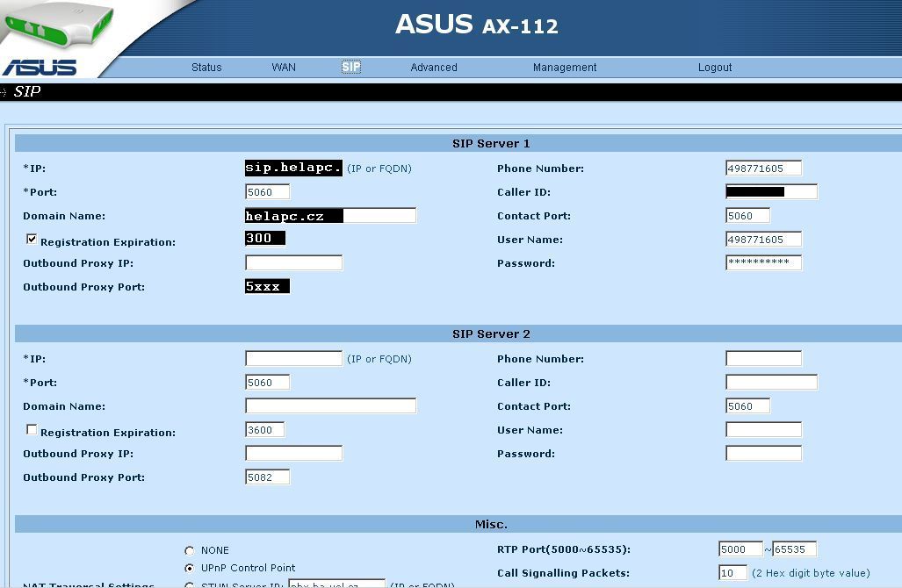Focus SIP Server 2 Contact Port field
This screenshot has width=902, height=588.
pos(747,405)
